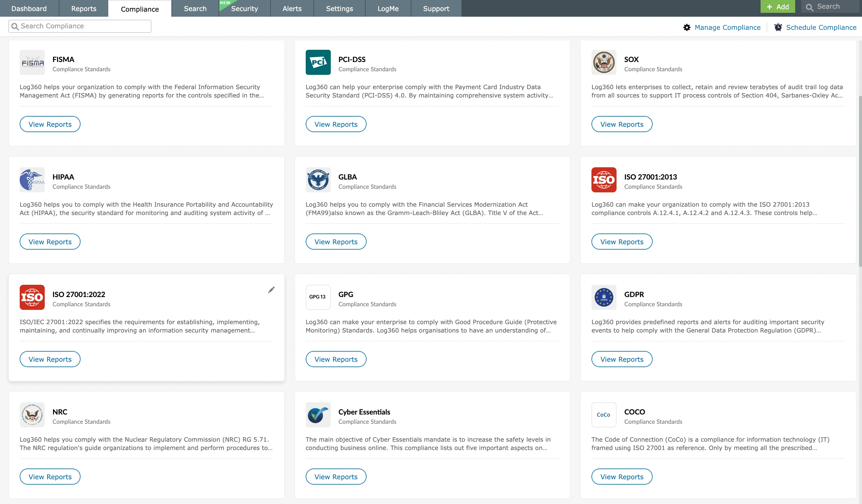The height and width of the screenshot is (504, 862).
Task: Open the Settings tab
Action: coord(339,9)
